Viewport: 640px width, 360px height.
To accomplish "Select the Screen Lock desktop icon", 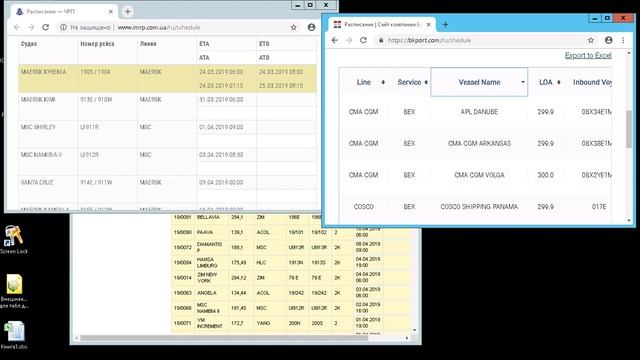I will [14, 240].
